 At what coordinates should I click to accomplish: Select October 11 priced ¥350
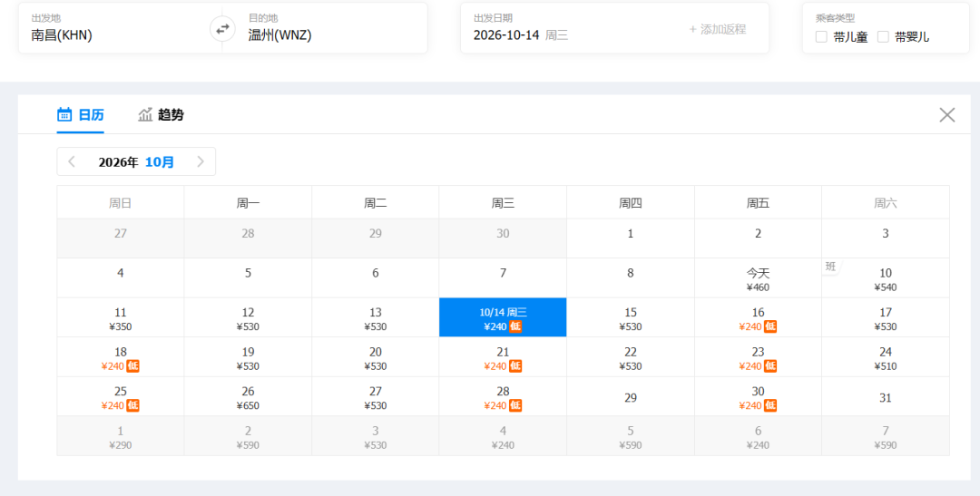[121, 317]
